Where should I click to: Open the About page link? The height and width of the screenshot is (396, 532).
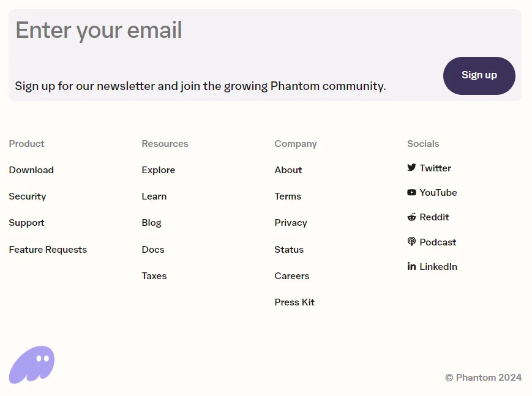click(288, 170)
